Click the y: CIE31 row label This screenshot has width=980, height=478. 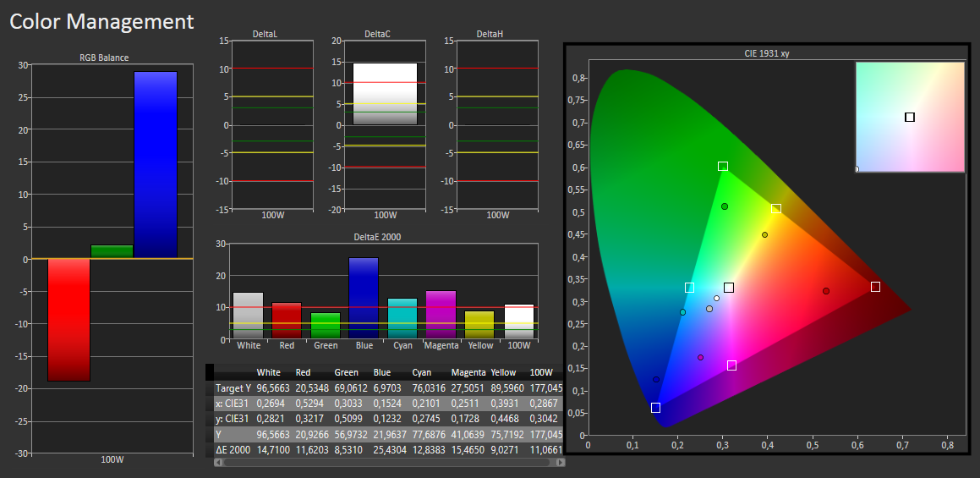click(x=233, y=419)
